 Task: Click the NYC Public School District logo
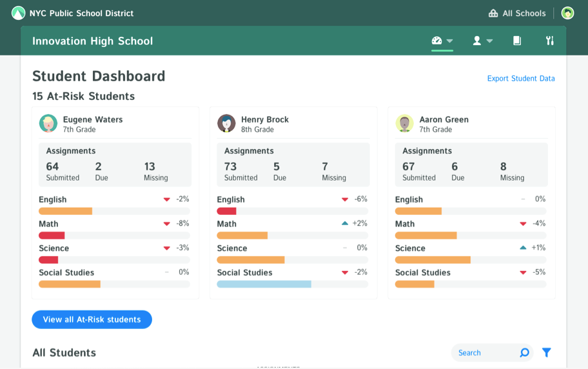[18, 13]
